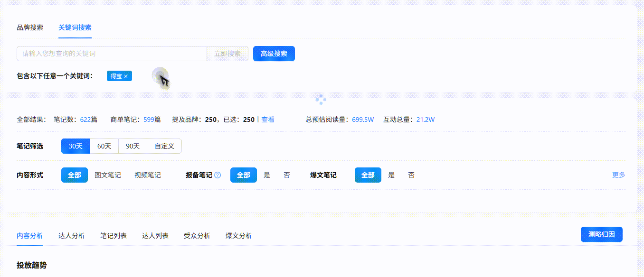Set 爆文笔记 filter to 否
Viewport: 644px width, 277px height.
tap(411, 175)
